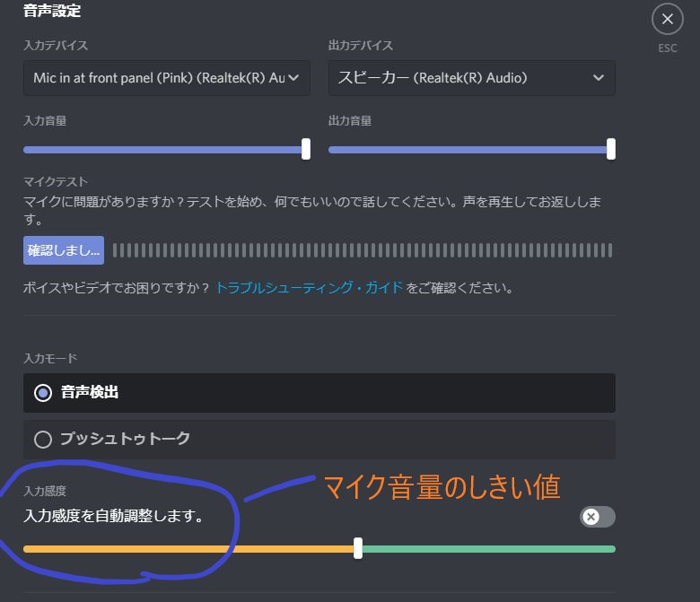The width and height of the screenshot is (700, 602).
Task: Click the 入力感度 sensitivity threshold slider handle
Action: 357,548
